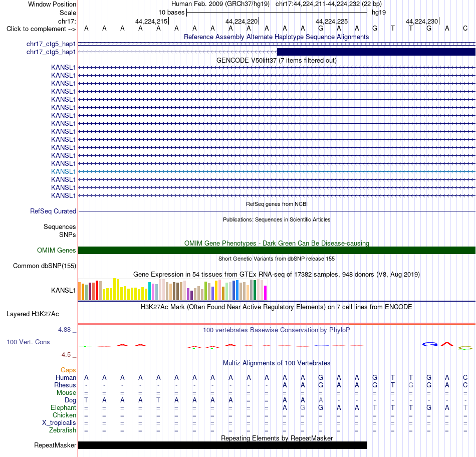Open Reference Assembly Alternate Haplotype Sequence Alignments title
476x457 pixels.
tap(276, 37)
